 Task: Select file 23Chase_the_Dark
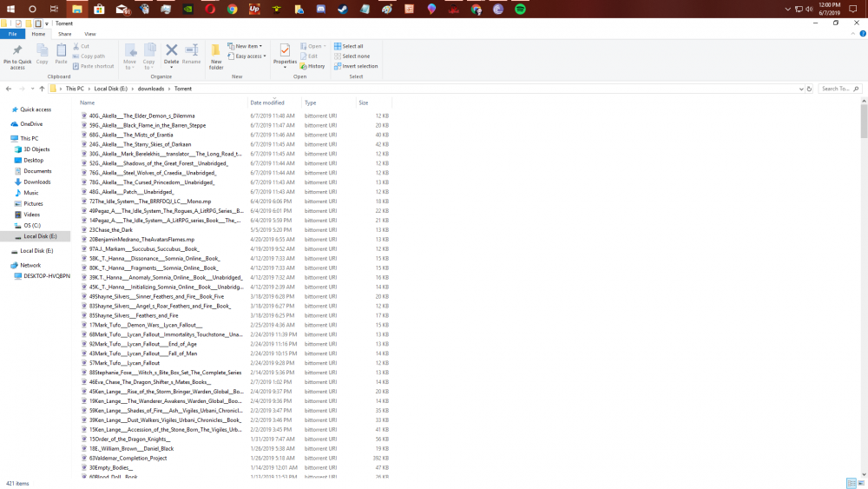click(111, 230)
